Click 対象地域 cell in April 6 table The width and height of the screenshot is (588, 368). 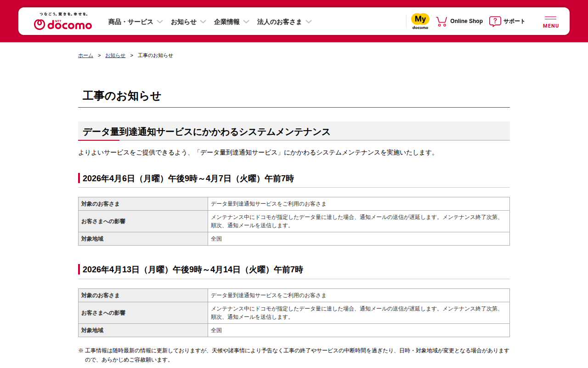143,239
